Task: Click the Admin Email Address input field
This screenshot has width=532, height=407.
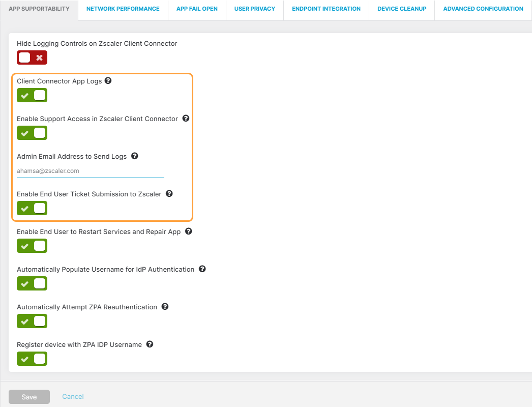Action: [x=90, y=171]
